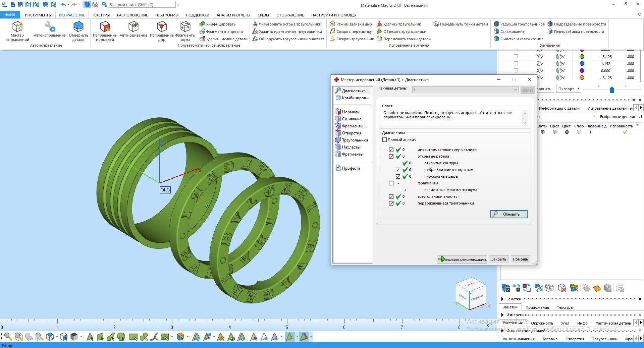Open quick search dropdown arrow

pos(178,5)
